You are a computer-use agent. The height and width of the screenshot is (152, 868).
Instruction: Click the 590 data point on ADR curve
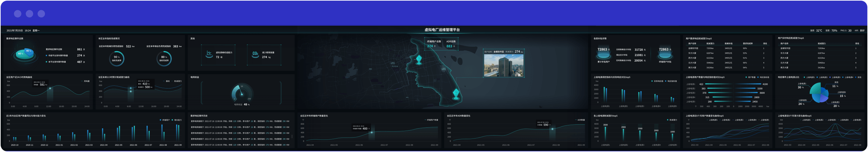(x=552, y=129)
